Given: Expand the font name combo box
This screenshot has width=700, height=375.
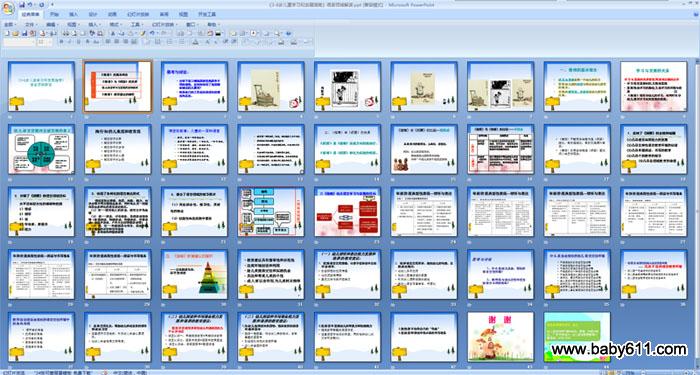Looking at the screenshot, I should point(19,42).
